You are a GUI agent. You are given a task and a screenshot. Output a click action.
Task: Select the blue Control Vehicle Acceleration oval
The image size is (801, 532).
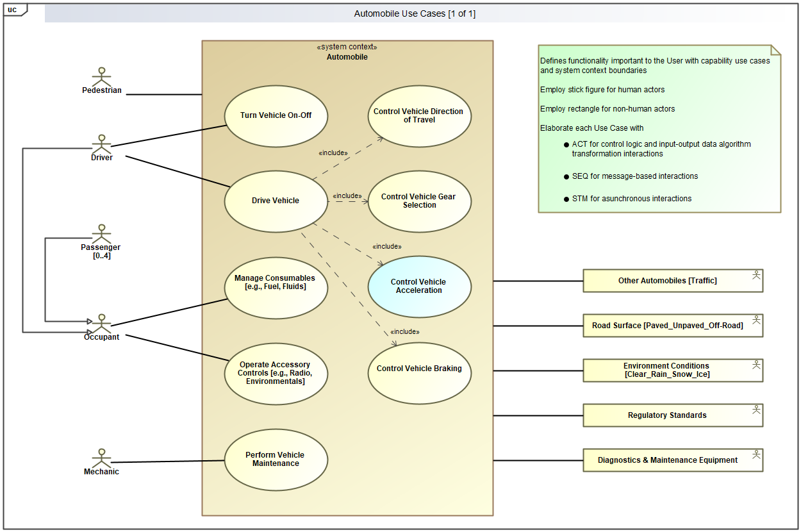point(419,287)
